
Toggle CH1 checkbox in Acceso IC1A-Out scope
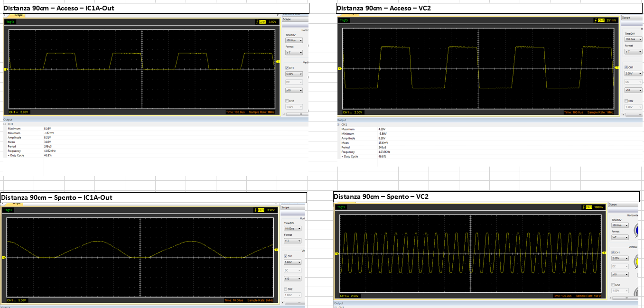tap(287, 68)
